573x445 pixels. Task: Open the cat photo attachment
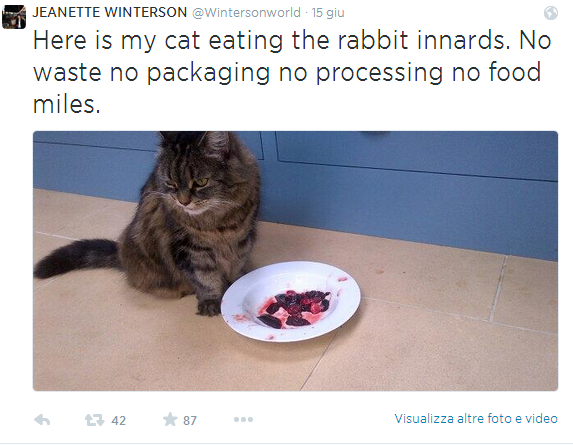(x=295, y=261)
